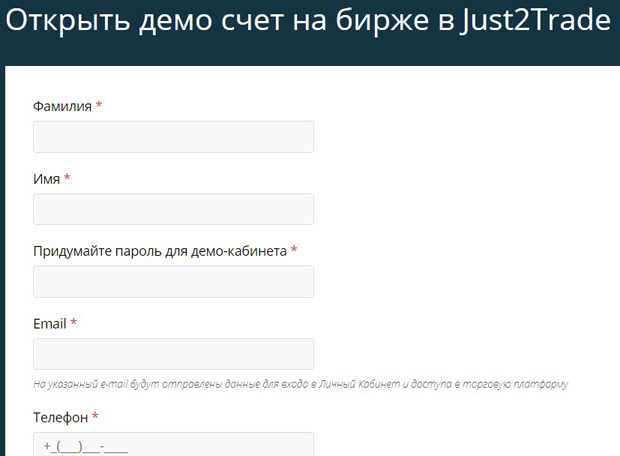Select the demo-cabinet password field
620x456 pixels.
point(173,282)
